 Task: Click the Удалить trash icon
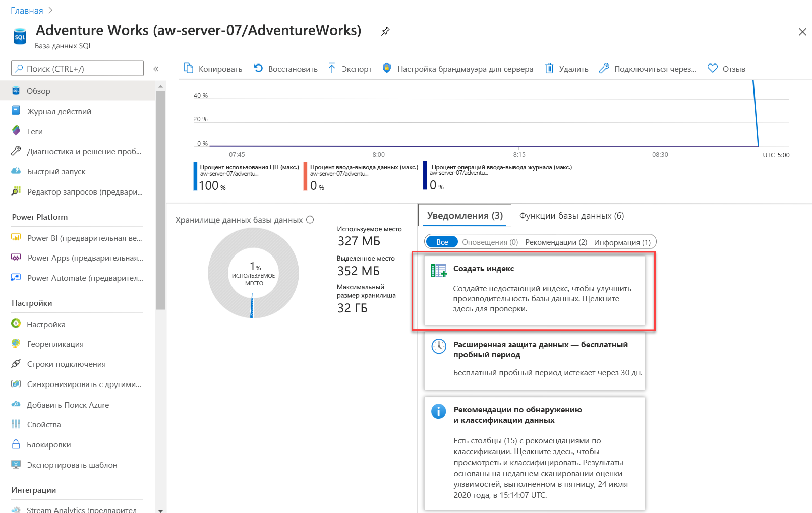click(x=549, y=68)
